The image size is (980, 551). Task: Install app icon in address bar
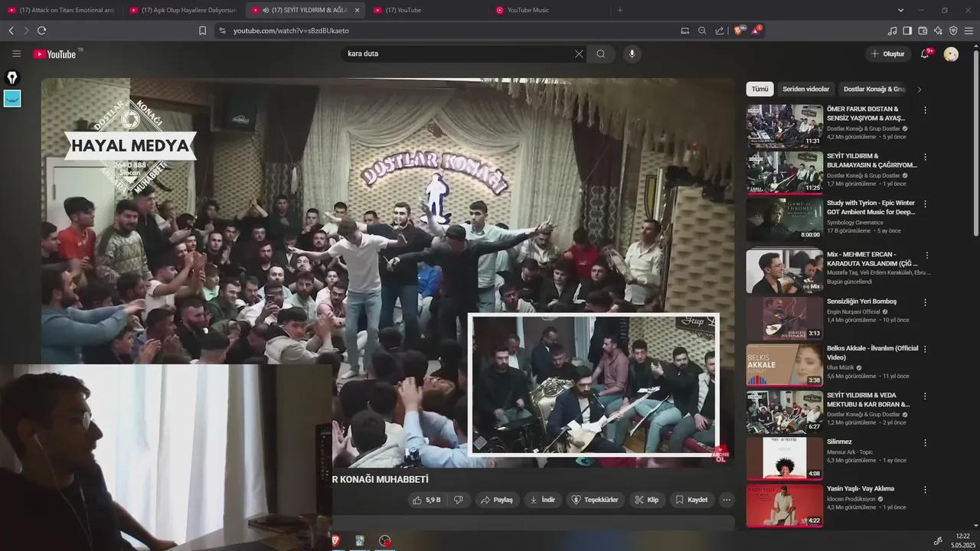pyautogui.click(x=685, y=31)
